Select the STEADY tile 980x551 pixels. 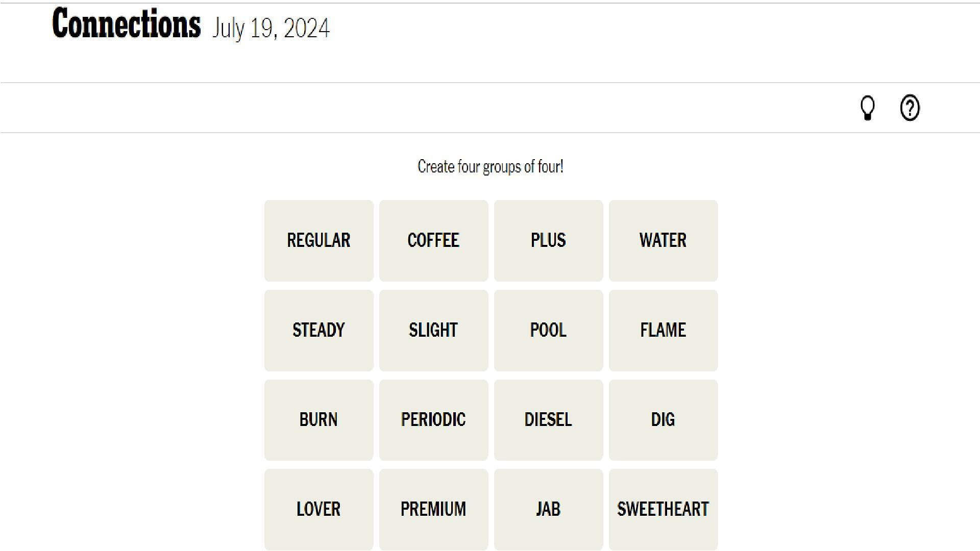click(x=319, y=330)
